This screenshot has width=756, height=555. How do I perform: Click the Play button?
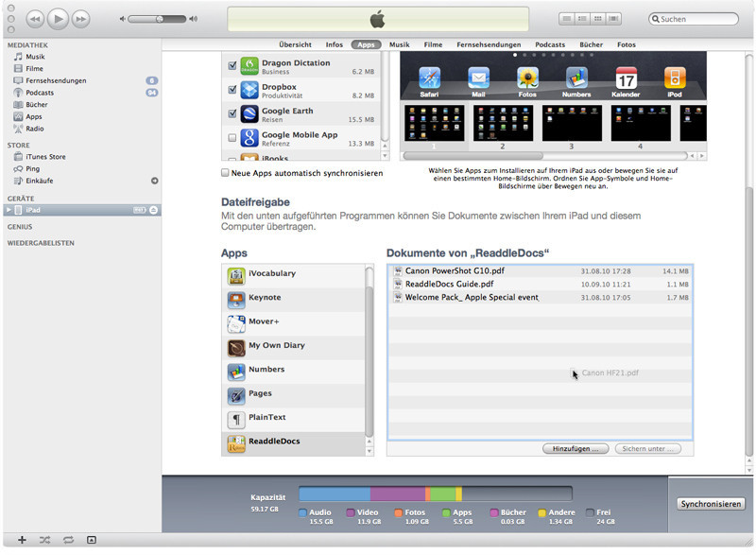click(58, 19)
